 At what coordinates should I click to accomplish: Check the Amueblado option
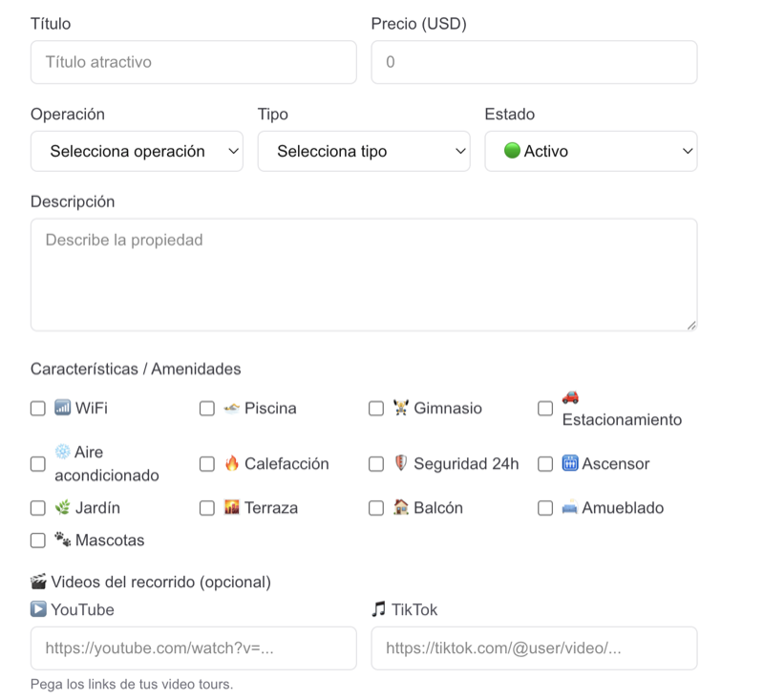[545, 508]
